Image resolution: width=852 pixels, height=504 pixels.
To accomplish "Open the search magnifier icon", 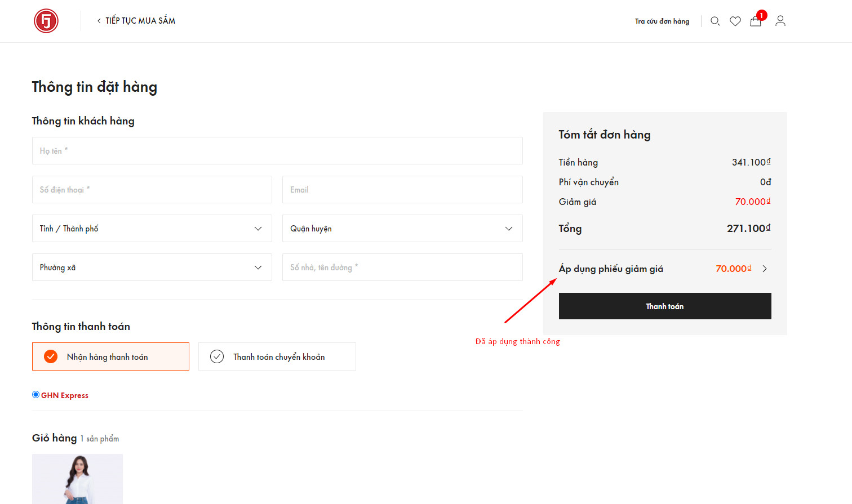I will 715,21.
